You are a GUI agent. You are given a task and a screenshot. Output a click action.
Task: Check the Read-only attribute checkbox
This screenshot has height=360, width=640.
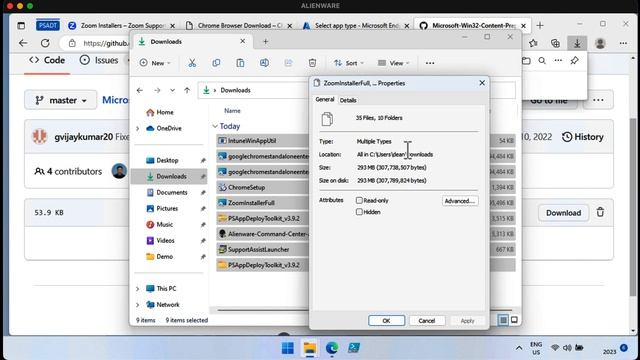[359, 200]
